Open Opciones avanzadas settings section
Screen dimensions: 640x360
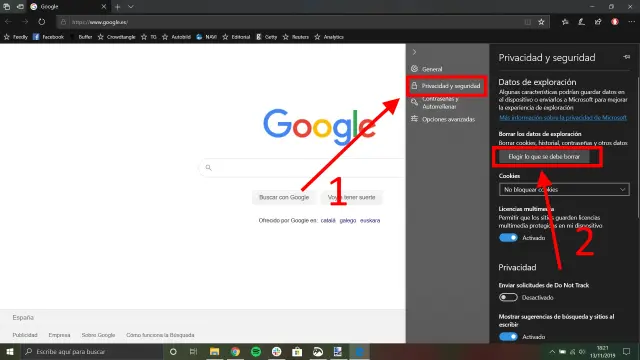[x=447, y=119]
